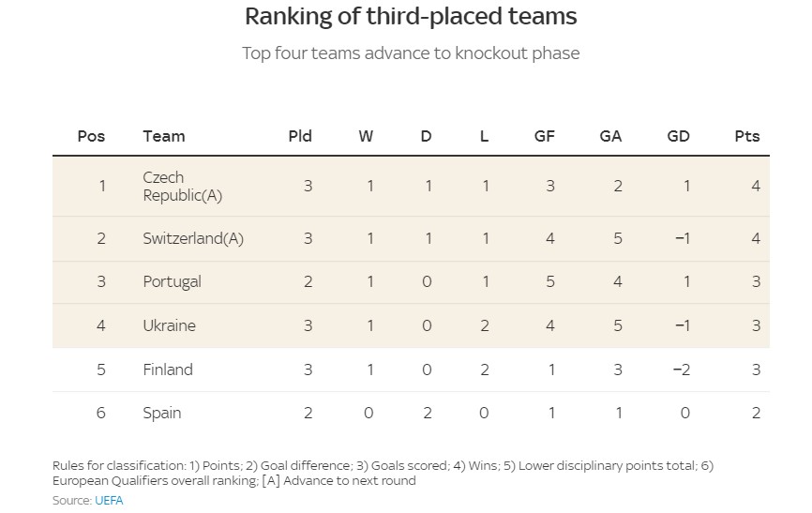
Task: Select the Finland team name
Action: tap(168, 370)
